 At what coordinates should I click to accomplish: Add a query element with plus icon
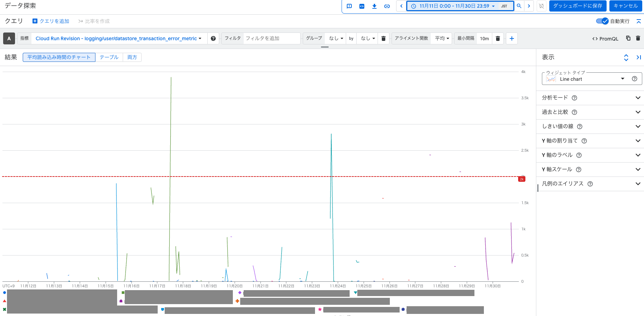click(512, 38)
